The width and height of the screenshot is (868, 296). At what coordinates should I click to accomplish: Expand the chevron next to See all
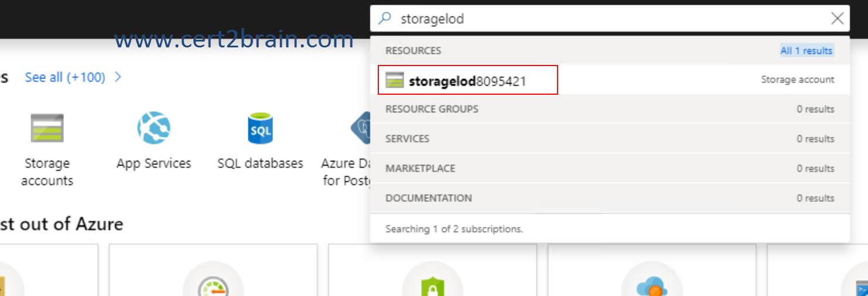tap(118, 77)
